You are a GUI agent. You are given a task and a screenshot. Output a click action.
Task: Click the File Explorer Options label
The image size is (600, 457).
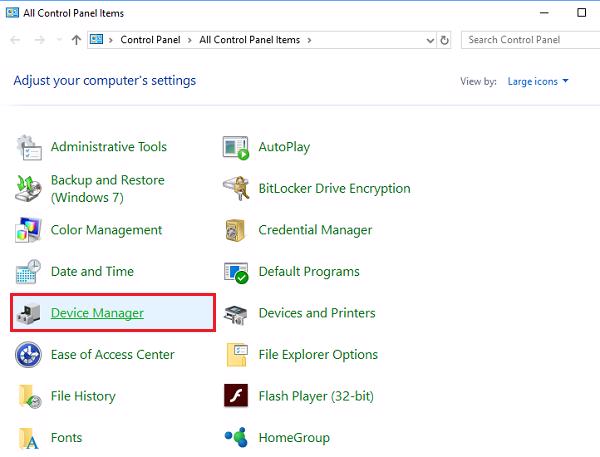[x=318, y=355]
